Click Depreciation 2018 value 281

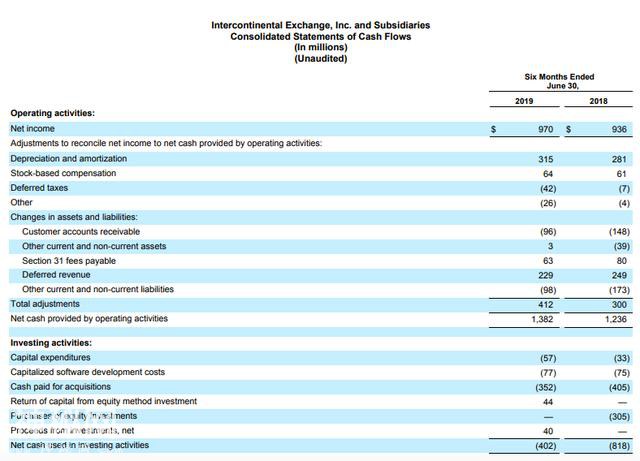click(x=619, y=159)
